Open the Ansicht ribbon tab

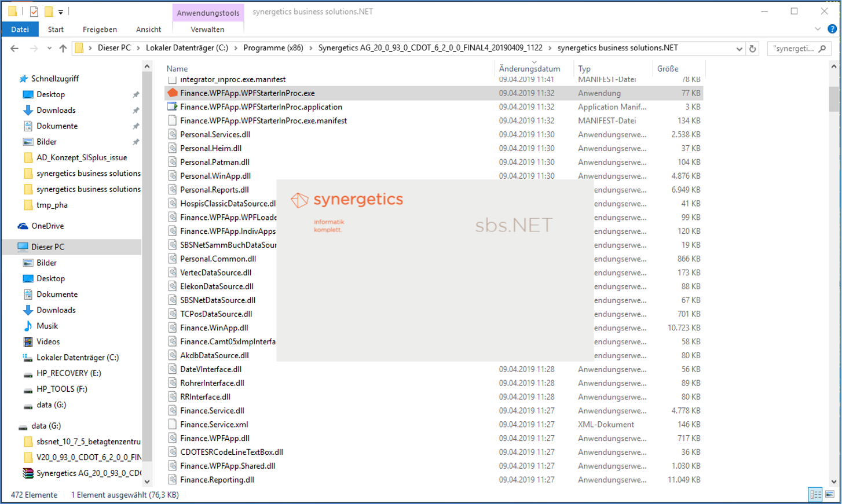149,29
